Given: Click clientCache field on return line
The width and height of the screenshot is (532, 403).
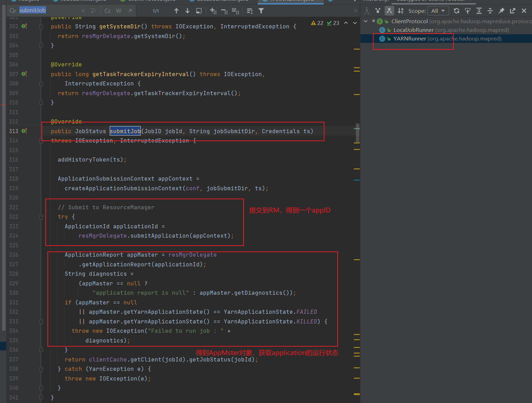Looking at the screenshot, I should [x=108, y=360].
